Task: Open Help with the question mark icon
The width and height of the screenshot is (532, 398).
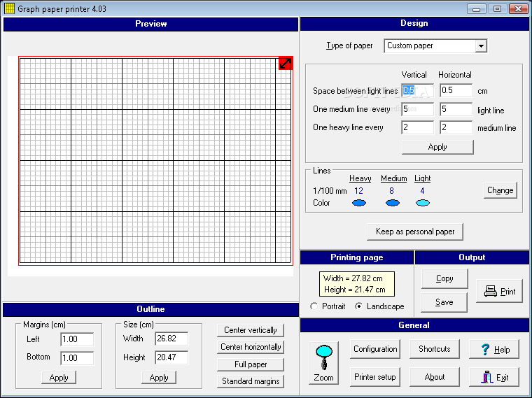Action: (x=494, y=349)
